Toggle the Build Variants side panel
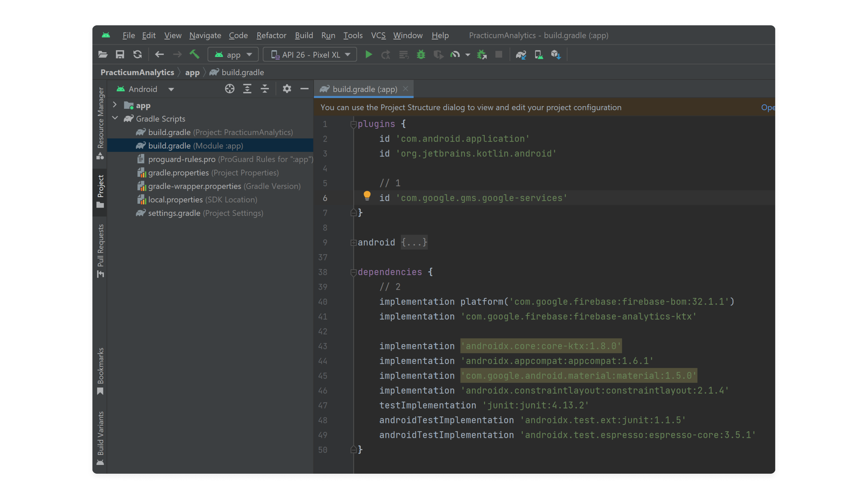868x499 pixels. [100, 438]
